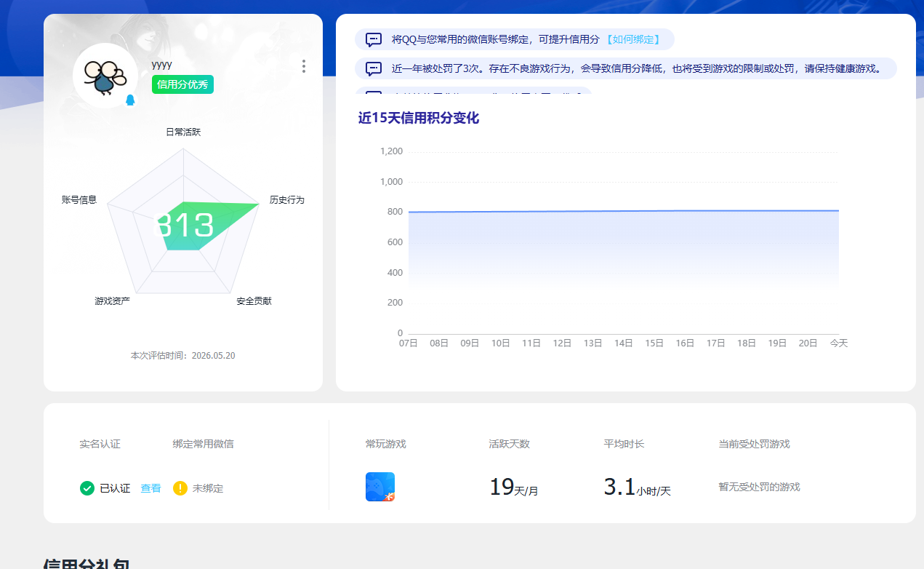This screenshot has height=569, width=924.
Task: Click the 暂无受处罚的游戏 text
Action: 759,487
